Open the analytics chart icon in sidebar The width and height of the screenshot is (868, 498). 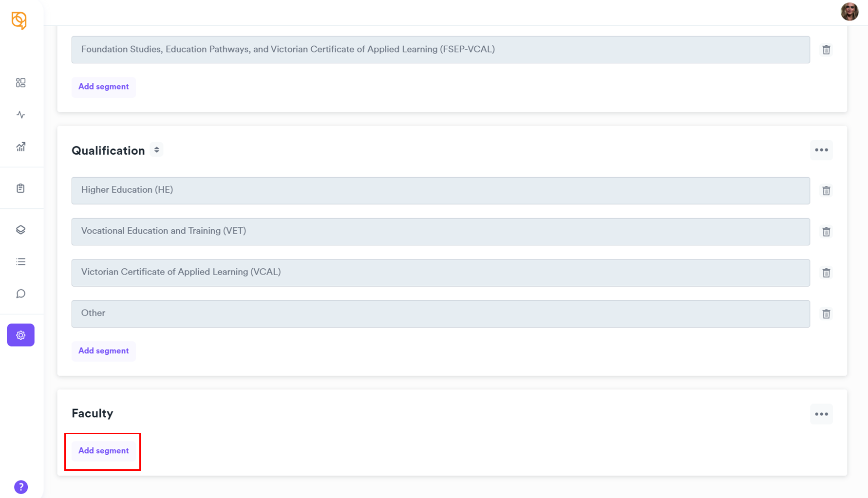tap(20, 147)
